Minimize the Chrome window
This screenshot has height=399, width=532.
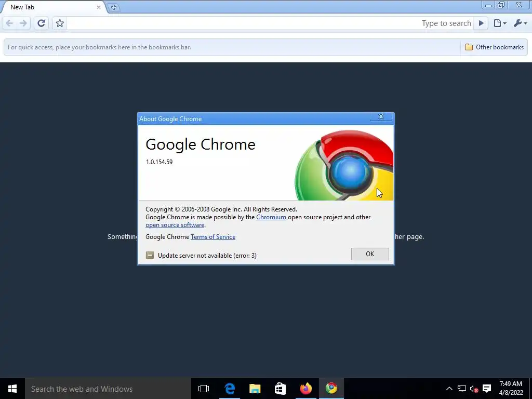pos(488,5)
